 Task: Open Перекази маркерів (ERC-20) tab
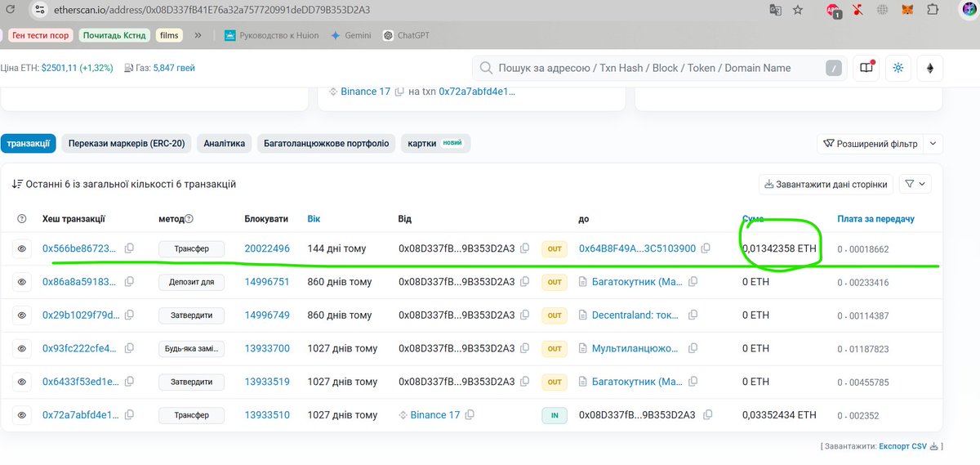pyautogui.click(x=127, y=144)
